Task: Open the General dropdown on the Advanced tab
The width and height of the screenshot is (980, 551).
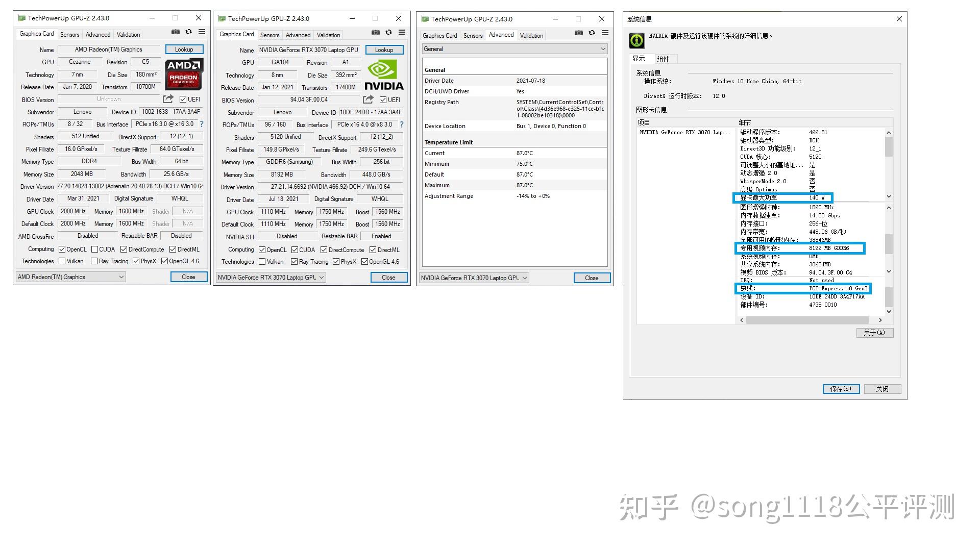Action: [x=602, y=48]
